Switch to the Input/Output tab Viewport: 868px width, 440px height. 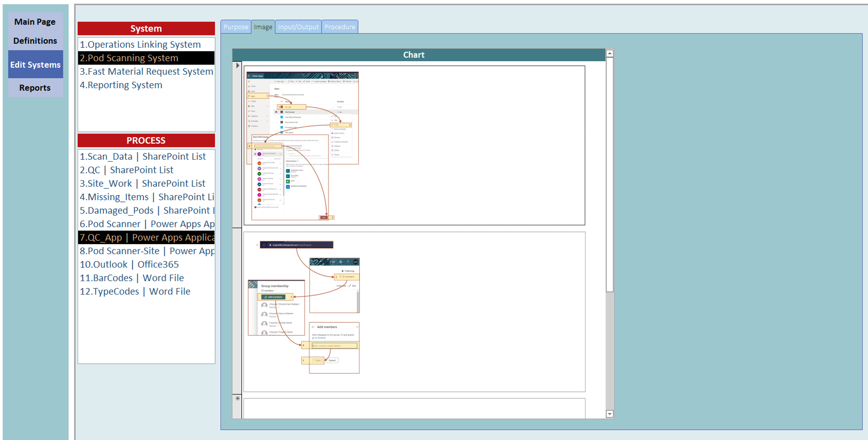click(298, 27)
